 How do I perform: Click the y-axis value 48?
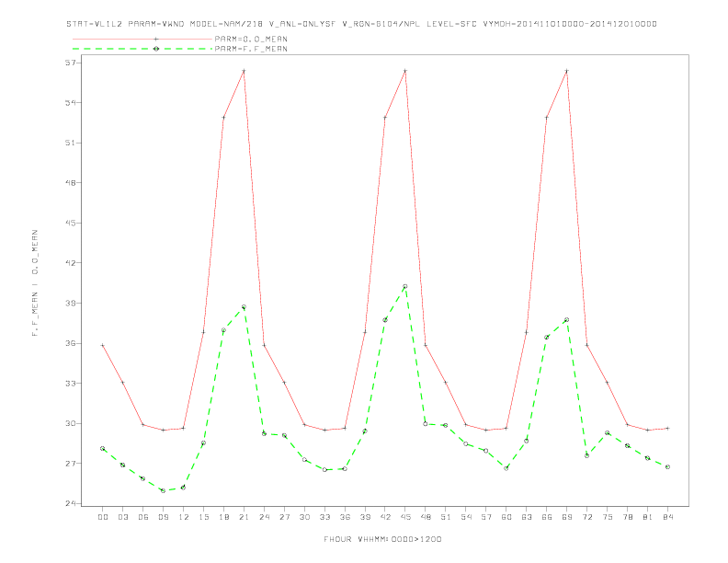(71, 182)
